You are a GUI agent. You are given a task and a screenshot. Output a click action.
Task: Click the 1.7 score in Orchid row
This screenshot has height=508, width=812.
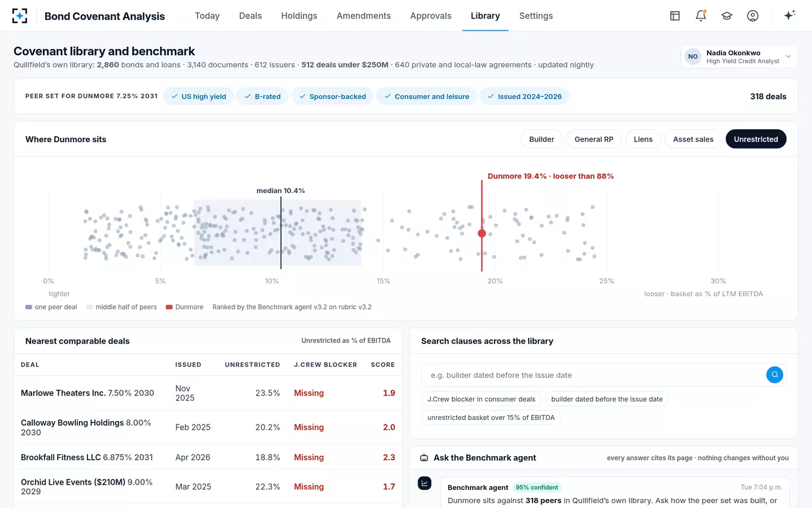pyautogui.click(x=389, y=487)
